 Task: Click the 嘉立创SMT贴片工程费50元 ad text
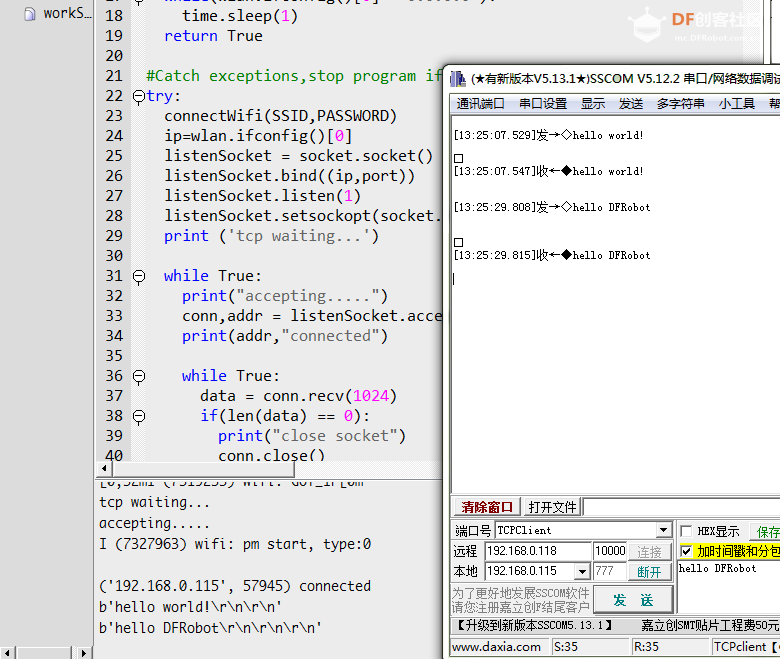tap(710, 625)
